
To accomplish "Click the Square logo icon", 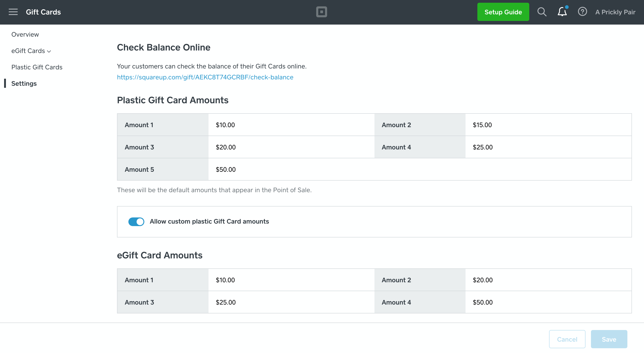I will point(321,12).
